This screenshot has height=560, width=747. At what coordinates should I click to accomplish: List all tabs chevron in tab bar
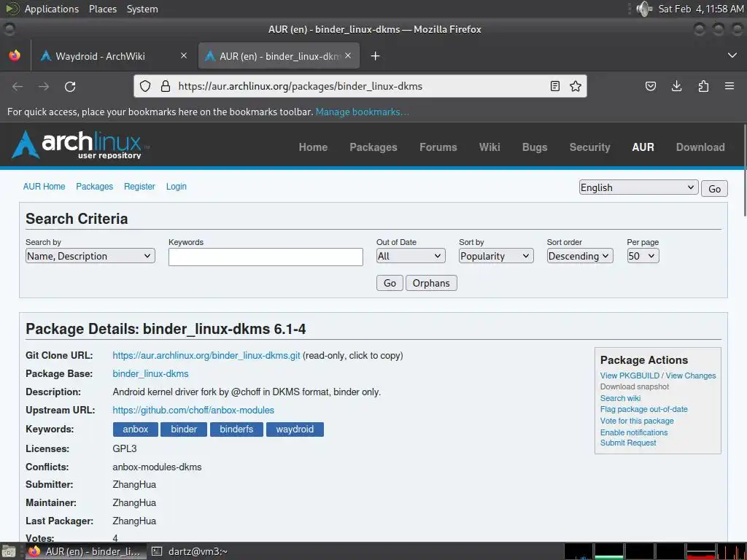click(x=732, y=55)
